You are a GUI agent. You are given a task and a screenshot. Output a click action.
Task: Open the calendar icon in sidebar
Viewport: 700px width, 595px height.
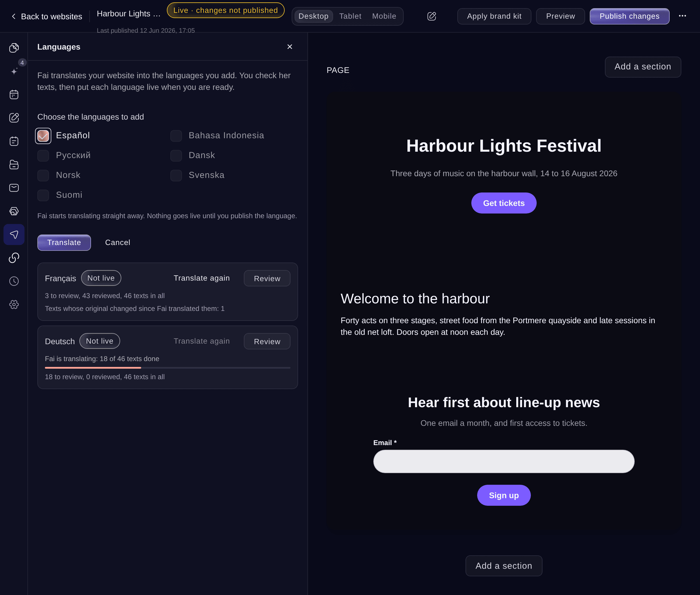click(x=14, y=94)
